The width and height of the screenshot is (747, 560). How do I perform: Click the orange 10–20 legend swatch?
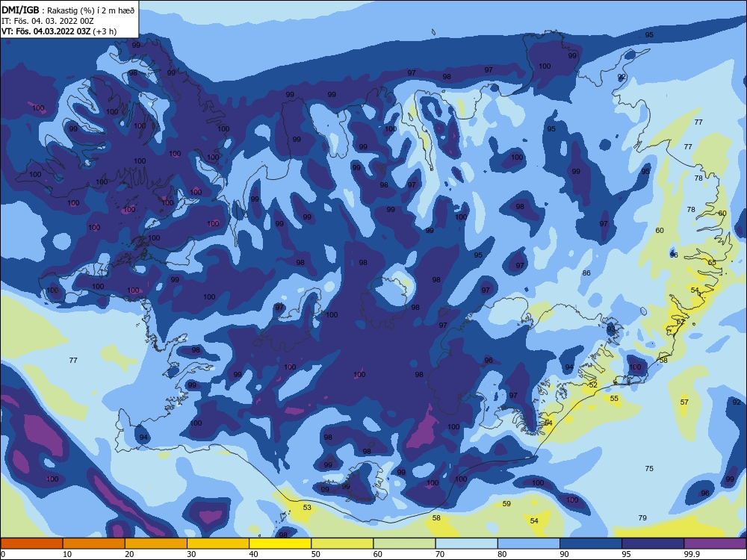94,544
